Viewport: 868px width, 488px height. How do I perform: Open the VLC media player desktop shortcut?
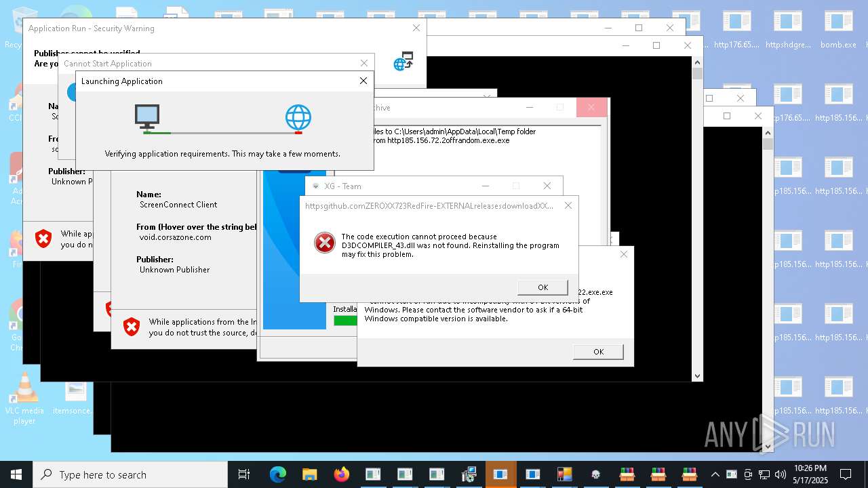tap(24, 399)
